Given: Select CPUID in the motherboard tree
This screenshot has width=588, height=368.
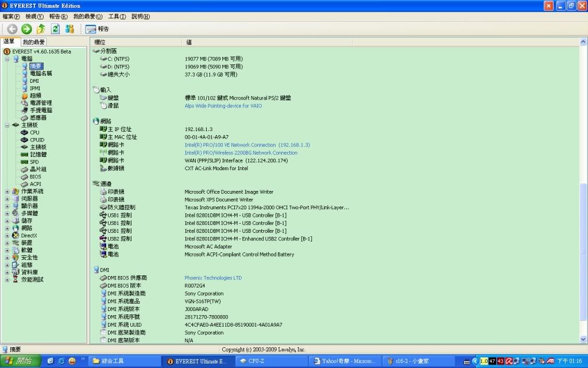Looking at the screenshot, I should (37, 140).
